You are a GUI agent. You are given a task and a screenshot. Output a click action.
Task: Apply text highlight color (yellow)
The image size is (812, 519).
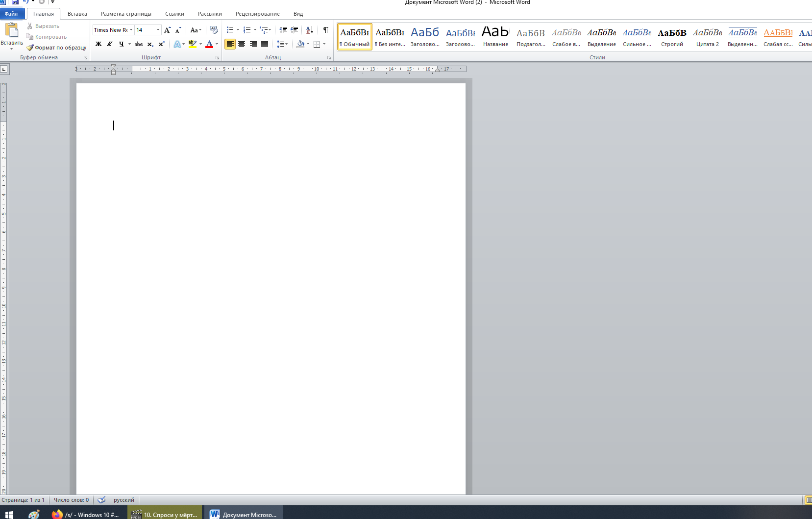click(193, 44)
